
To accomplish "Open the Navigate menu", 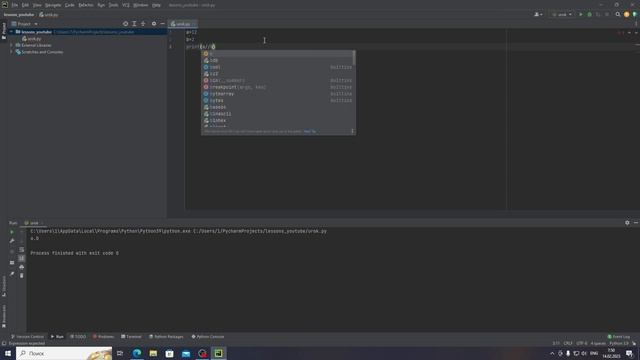I will [53, 5].
